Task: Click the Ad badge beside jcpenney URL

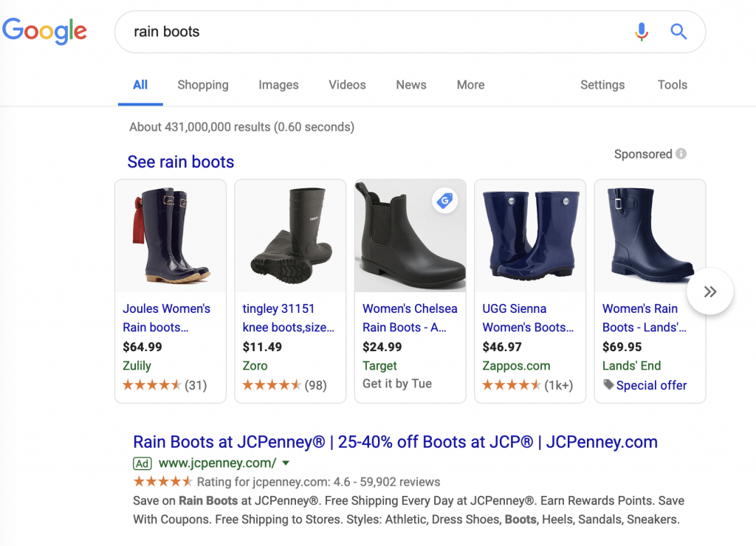Action: coord(142,463)
